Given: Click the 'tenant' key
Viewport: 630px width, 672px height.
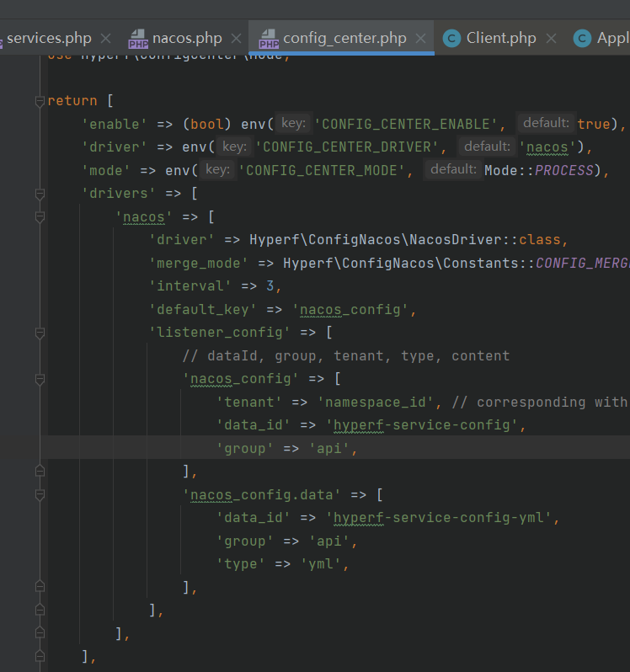Looking at the screenshot, I should tap(249, 402).
